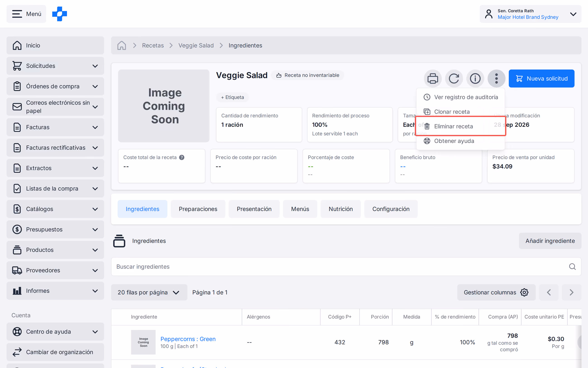Switch to the Presentación tab
The width and height of the screenshot is (588, 368).
click(x=254, y=209)
